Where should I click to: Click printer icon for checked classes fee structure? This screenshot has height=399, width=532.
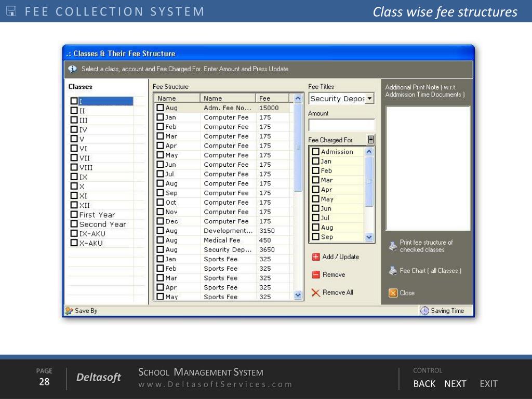(x=393, y=246)
